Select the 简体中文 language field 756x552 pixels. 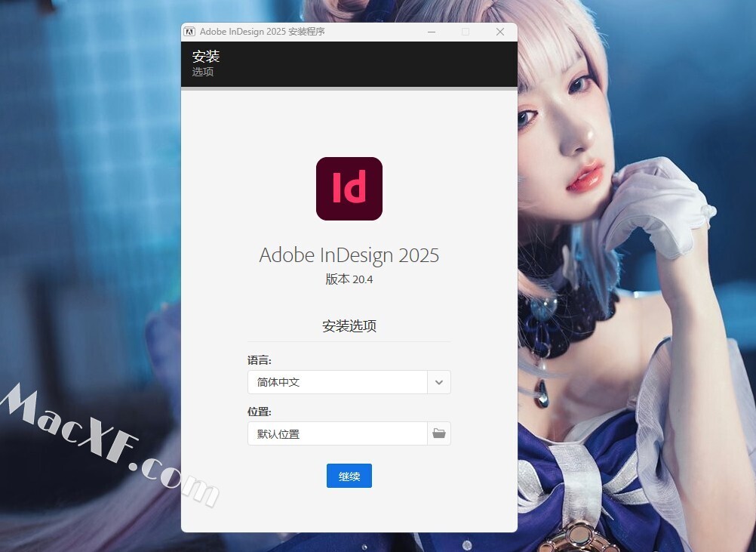click(x=337, y=382)
